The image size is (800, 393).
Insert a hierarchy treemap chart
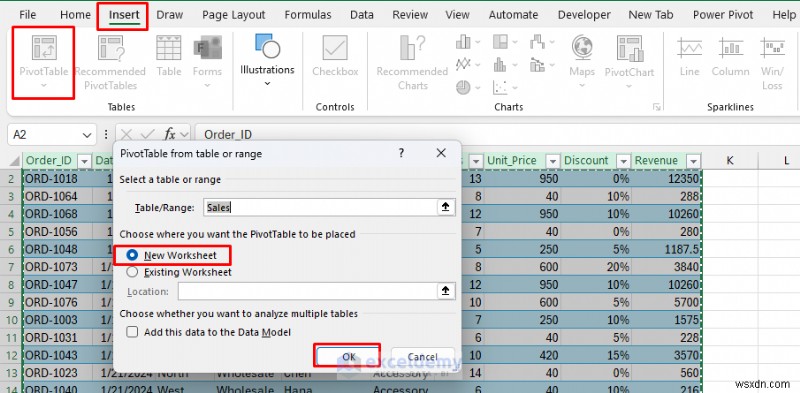[x=500, y=41]
